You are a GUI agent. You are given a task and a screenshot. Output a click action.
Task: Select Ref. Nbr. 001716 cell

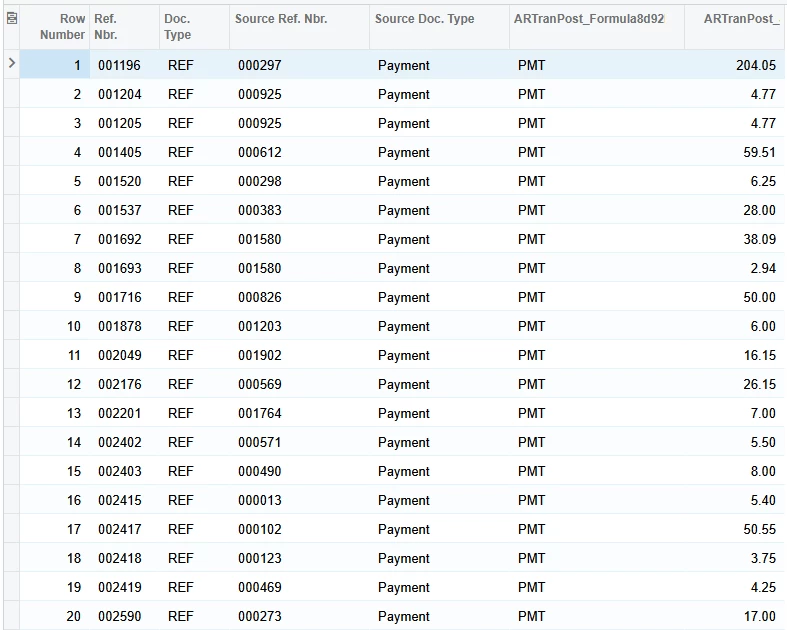[124, 297]
